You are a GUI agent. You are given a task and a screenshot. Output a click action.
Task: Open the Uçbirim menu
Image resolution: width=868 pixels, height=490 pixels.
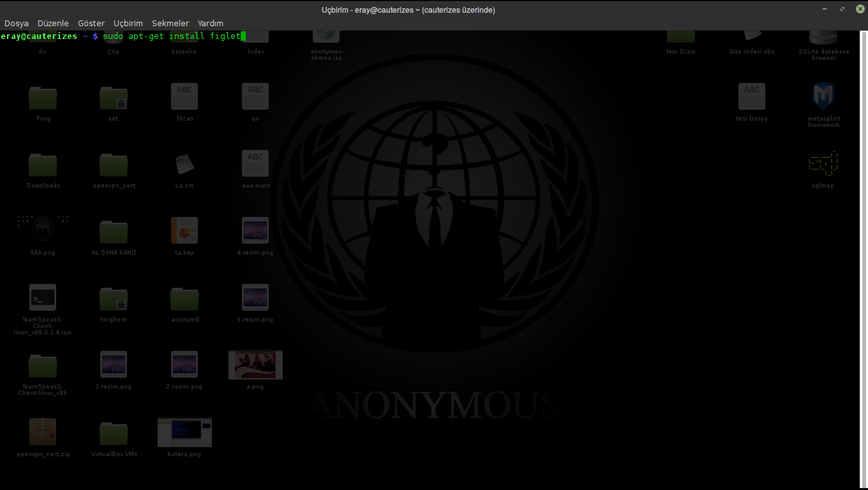click(128, 24)
